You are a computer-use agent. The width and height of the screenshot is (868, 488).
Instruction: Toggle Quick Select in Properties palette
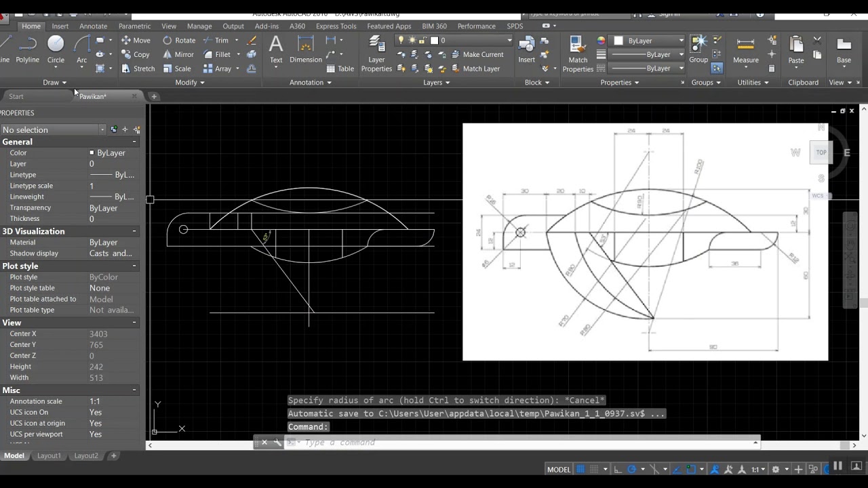[136, 129]
